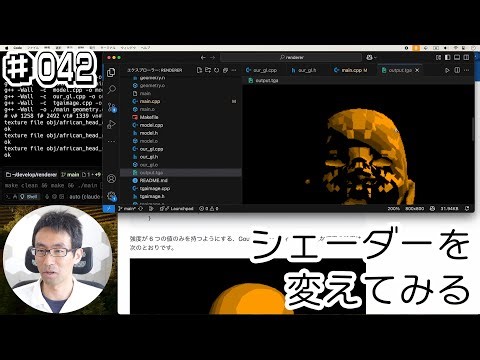Open the Apple menu

pyautogui.click(x=7, y=48)
